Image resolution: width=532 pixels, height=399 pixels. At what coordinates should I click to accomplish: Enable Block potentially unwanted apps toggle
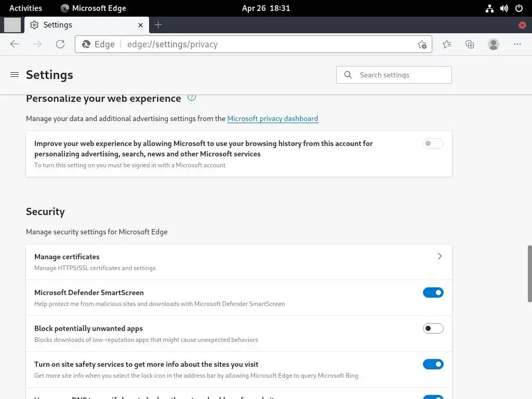433,328
